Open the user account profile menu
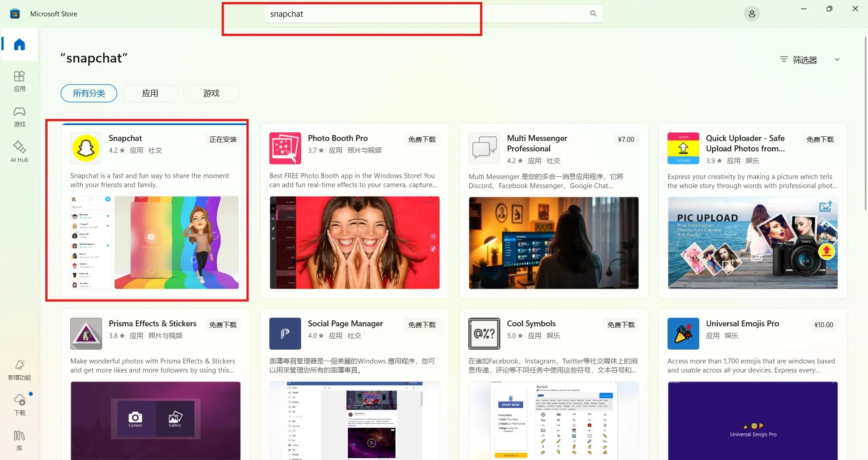Image resolution: width=868 pixels, height=460 pixels. [x=752, y=14]
